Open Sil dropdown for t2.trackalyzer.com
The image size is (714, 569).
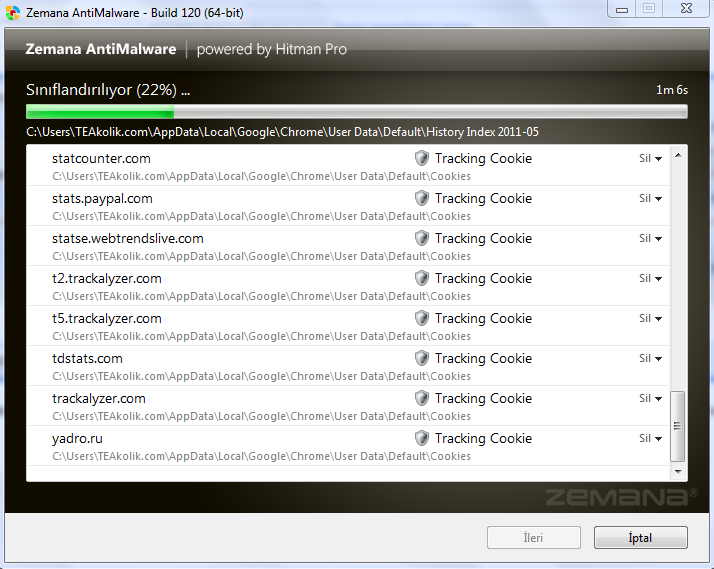tap(650, 279)
